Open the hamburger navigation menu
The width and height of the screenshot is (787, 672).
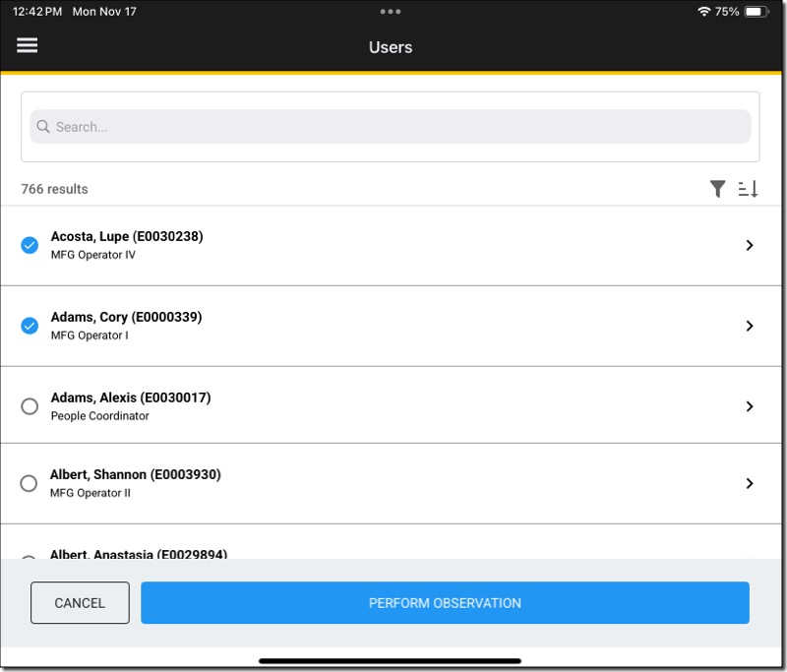(x=28, y=46)
